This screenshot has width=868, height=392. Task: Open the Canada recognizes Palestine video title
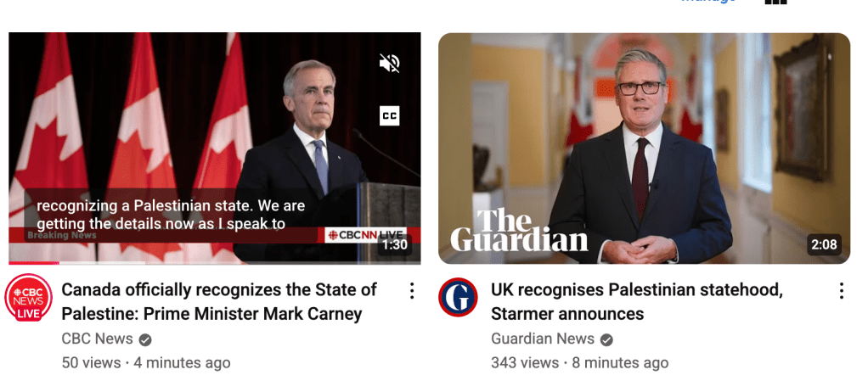tap(219, 301)
